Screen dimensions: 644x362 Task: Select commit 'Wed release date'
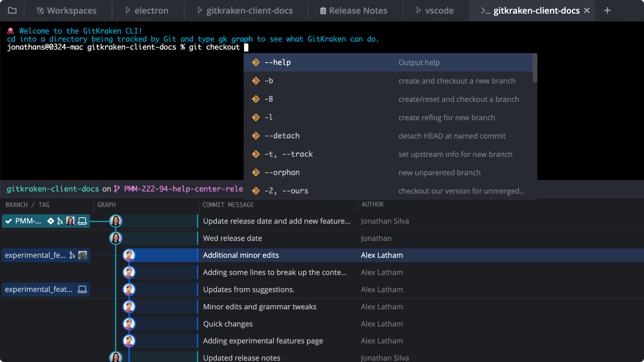point(232,238)
